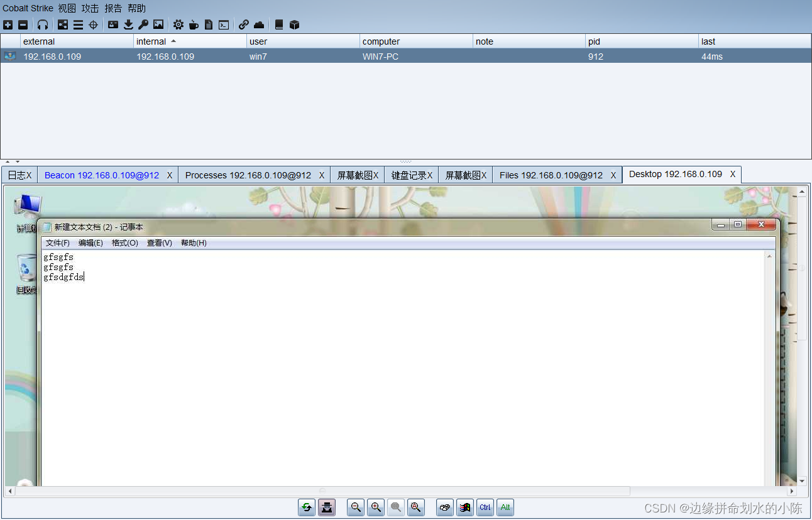Open the 报告 menu
Image resolution: width=812 pixels, height=520 pixels.
pos(114,8)
